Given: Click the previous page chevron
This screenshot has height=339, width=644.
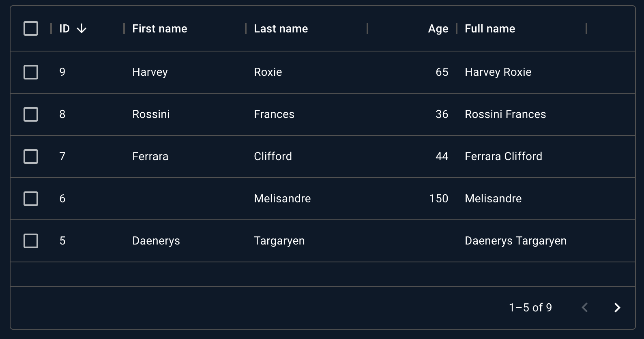Looking at the screenshot, I should 584,308.
